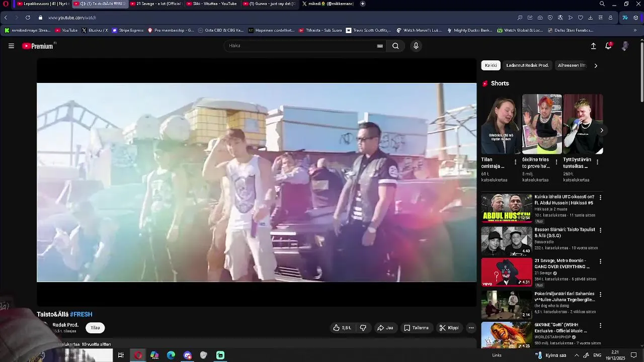The image size is (644, 362).
Task: Click the Haku search field
Action: pos(302,46)
